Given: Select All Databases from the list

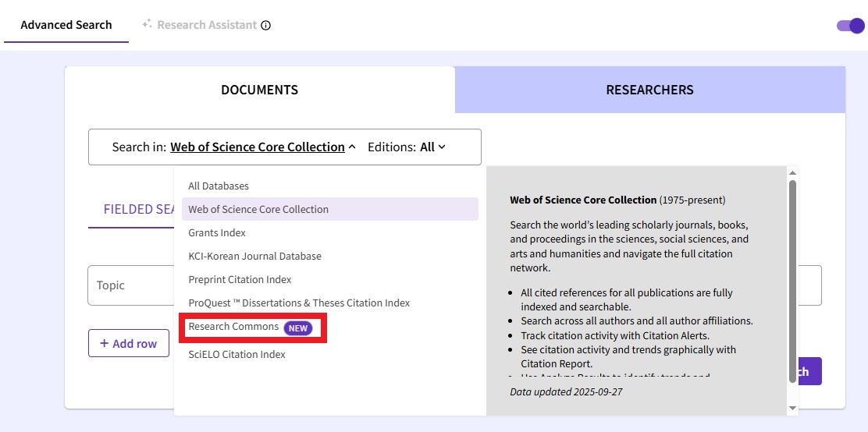Looking at the screenshot, I should 219,186.
